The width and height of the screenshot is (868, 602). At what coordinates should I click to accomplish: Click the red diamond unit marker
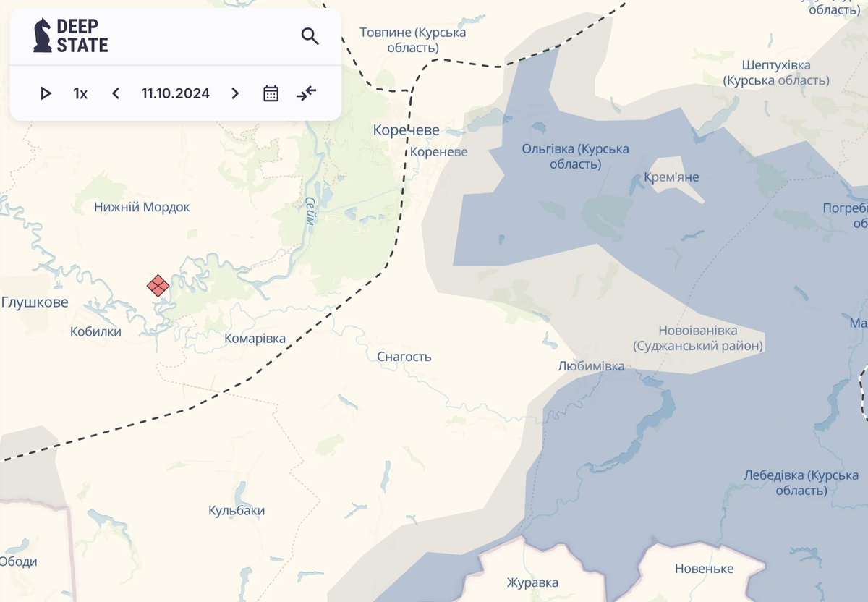click(x=158, y=286)
